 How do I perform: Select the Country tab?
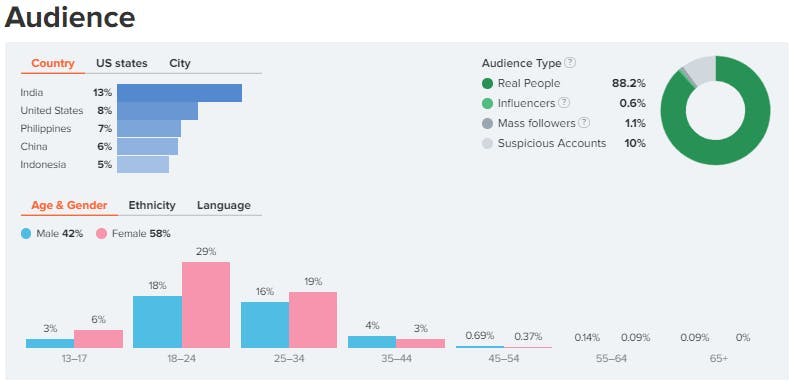click(x=53, y=63)
